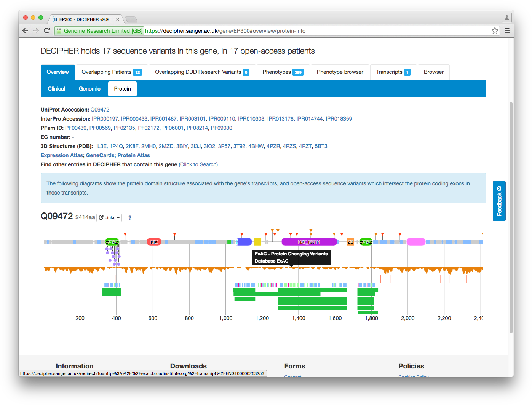Viewport: 532px width, 405px height.
Task: Click the green SSL padlock icon
Action: (x=59, y=31)
